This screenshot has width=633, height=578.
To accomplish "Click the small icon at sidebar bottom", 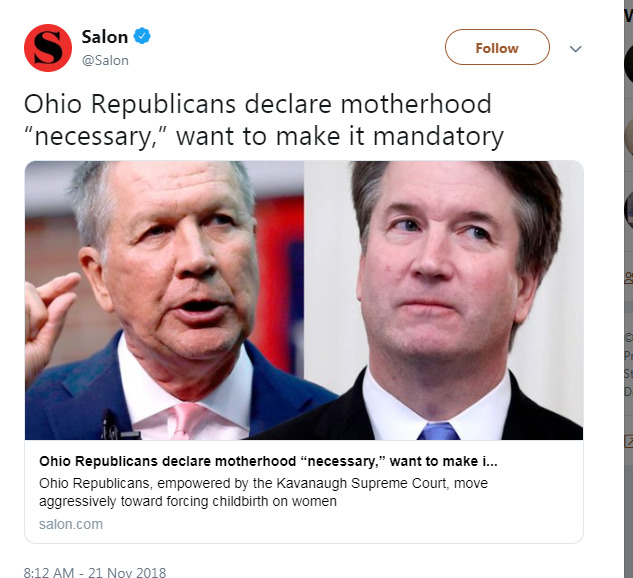I will pos(629,439).
